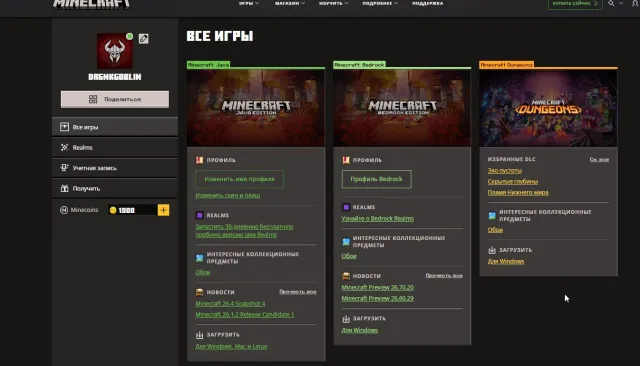Click 'Прочесть все' in Java news

click(298, 292)
